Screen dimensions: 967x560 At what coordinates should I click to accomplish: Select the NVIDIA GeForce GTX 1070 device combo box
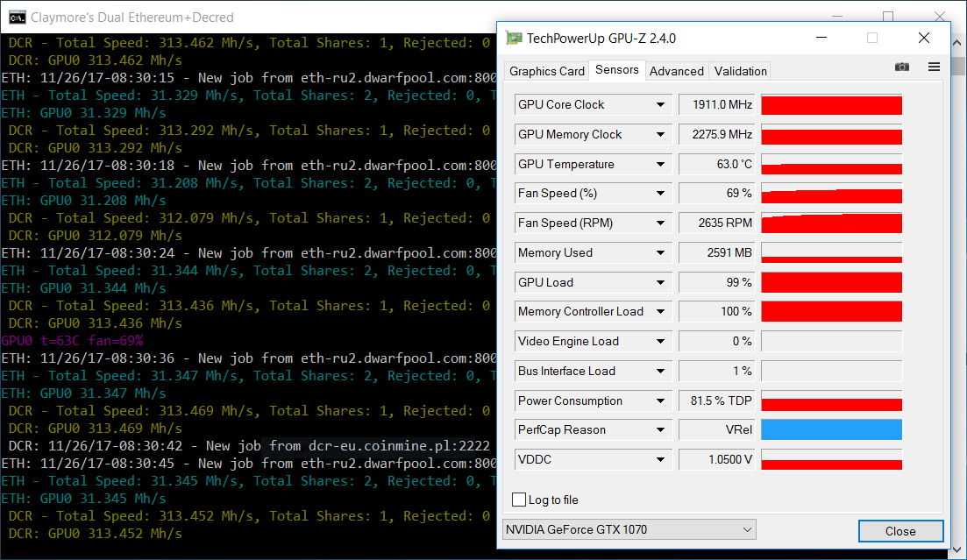coord(629,530)
